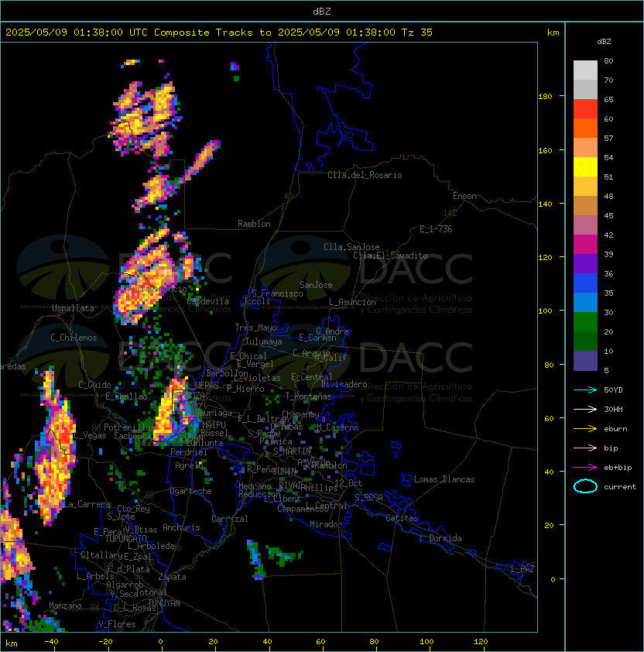Click the Anchoris map label
Viewport: 644px width, 652px height.
pos(181,527)
